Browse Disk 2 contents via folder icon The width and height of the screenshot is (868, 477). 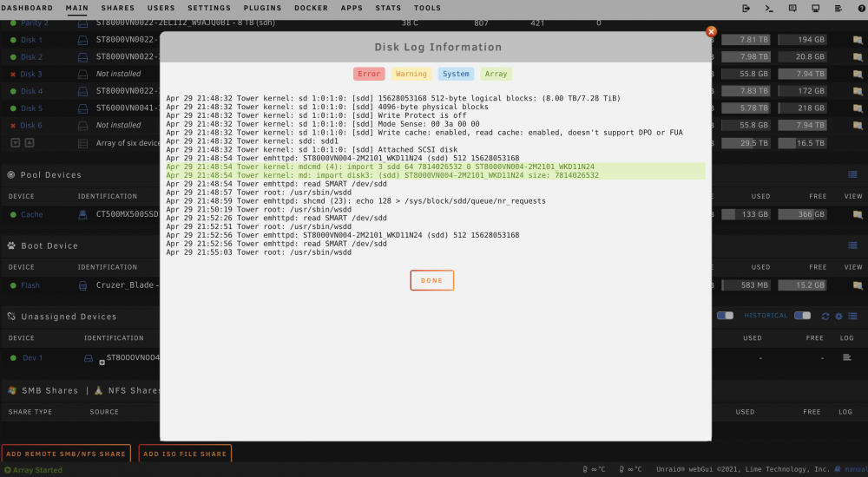click(858, 57)
